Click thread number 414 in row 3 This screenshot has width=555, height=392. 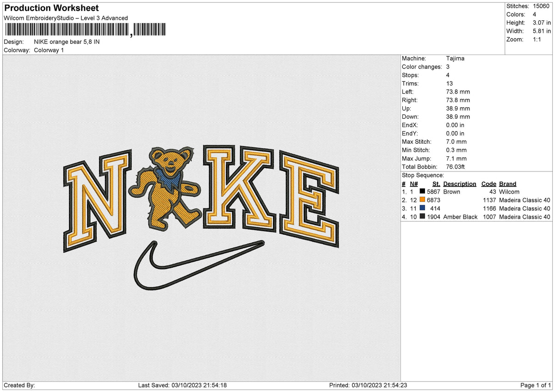click(435, 208)
